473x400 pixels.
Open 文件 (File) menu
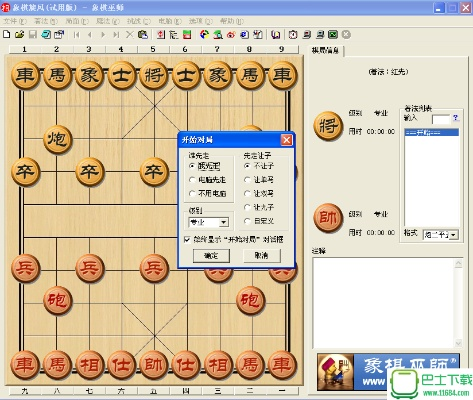point(15,21)
